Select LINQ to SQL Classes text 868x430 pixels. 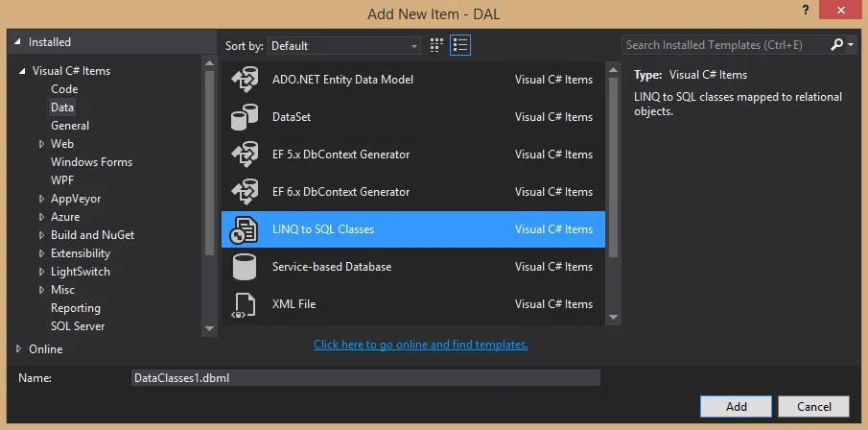323,229
